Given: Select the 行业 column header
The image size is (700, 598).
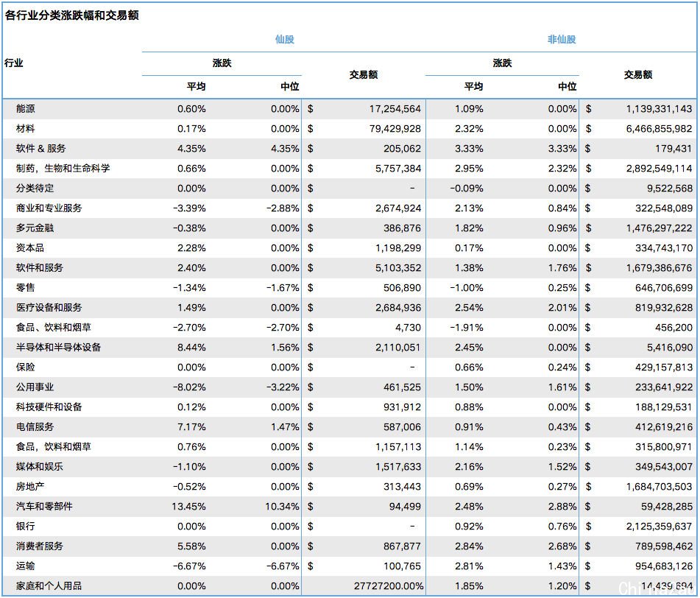Looking at the screenshot, I should point(14,63).
